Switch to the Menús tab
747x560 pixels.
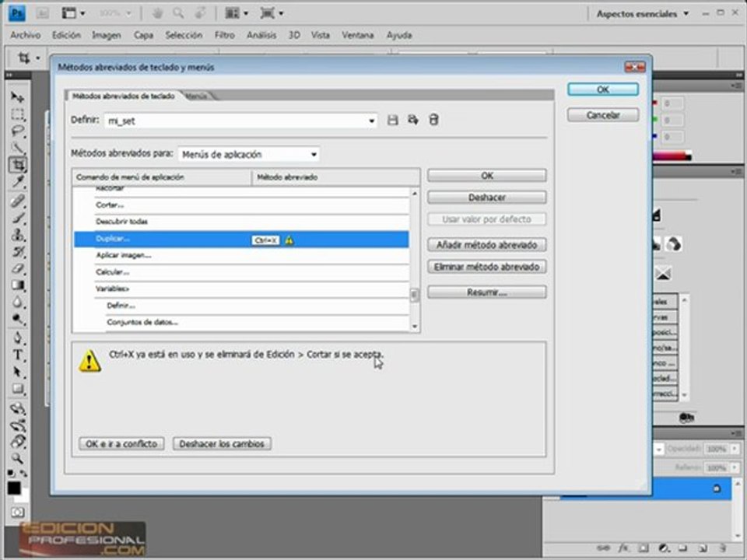point(197,96)
